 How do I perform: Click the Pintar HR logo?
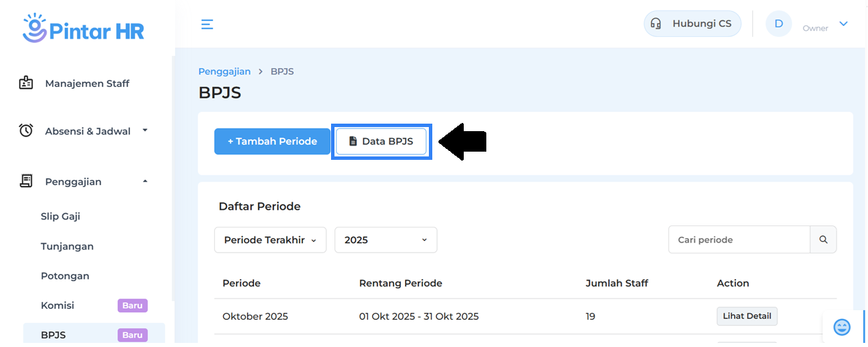click(x=83, y=29)
